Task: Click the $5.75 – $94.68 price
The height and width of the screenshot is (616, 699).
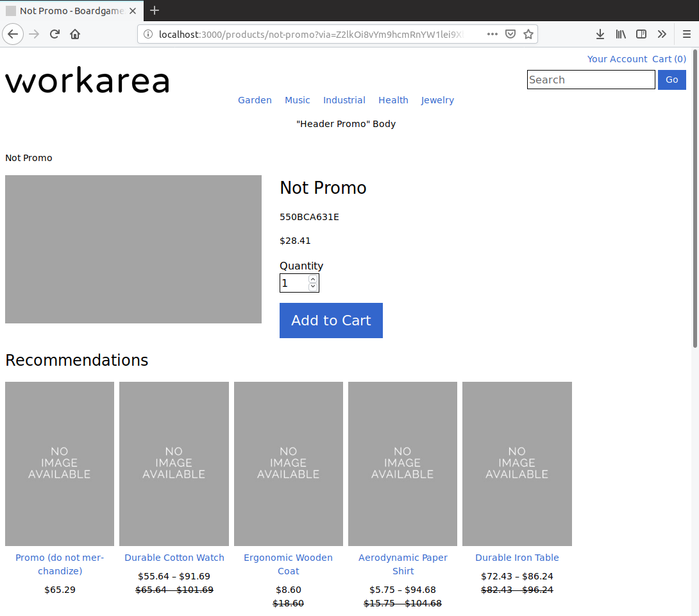Action: (403, 590)
